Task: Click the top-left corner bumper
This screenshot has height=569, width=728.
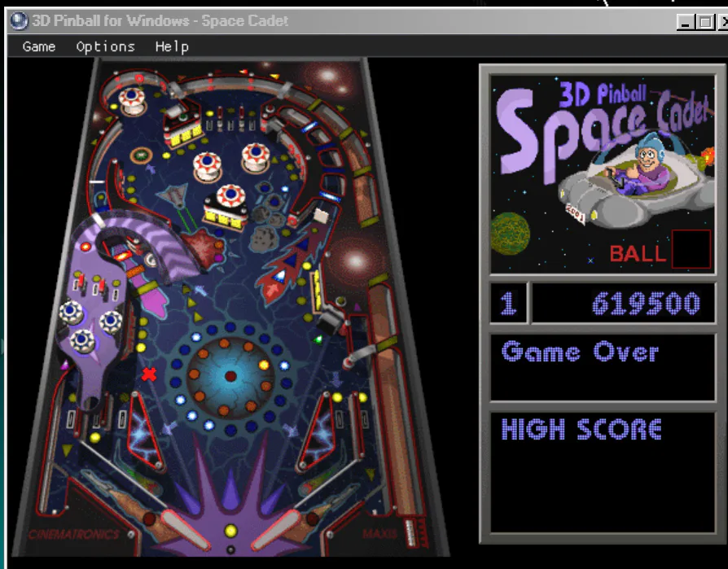Action: pos(131,101)
